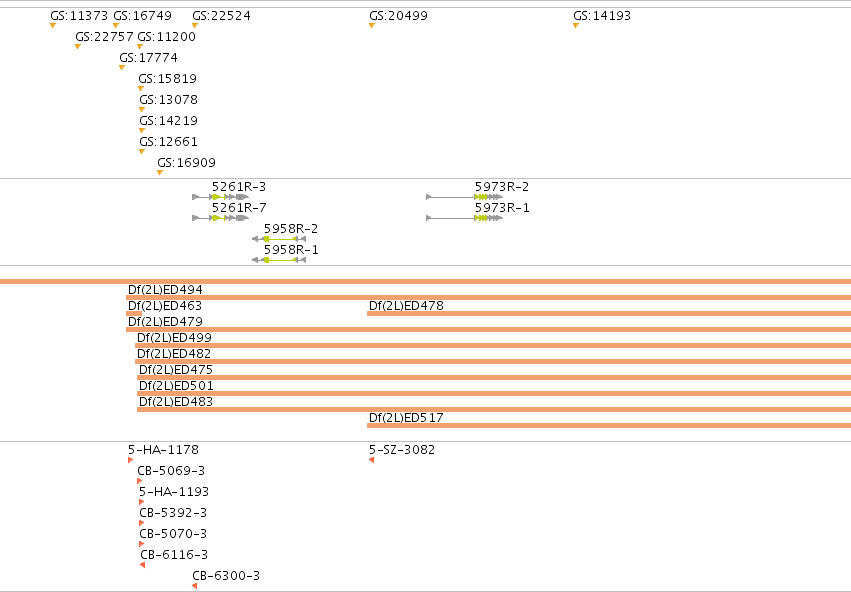This screenshot has height=592, width=851.
Task: Select the GS:22757 insertion marker
Action: point(78,47)
